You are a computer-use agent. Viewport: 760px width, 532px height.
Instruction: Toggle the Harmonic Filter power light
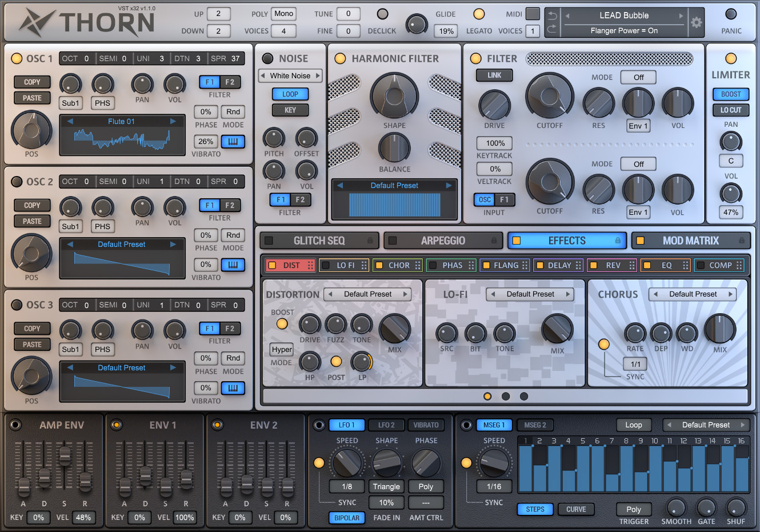click(x=340, y=58)
